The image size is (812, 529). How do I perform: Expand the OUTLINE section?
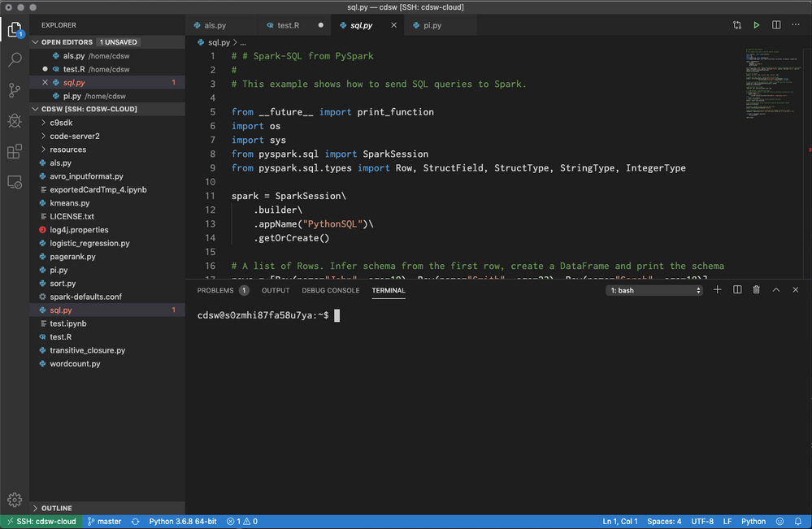pyautogui.click(x=56, y=508)
